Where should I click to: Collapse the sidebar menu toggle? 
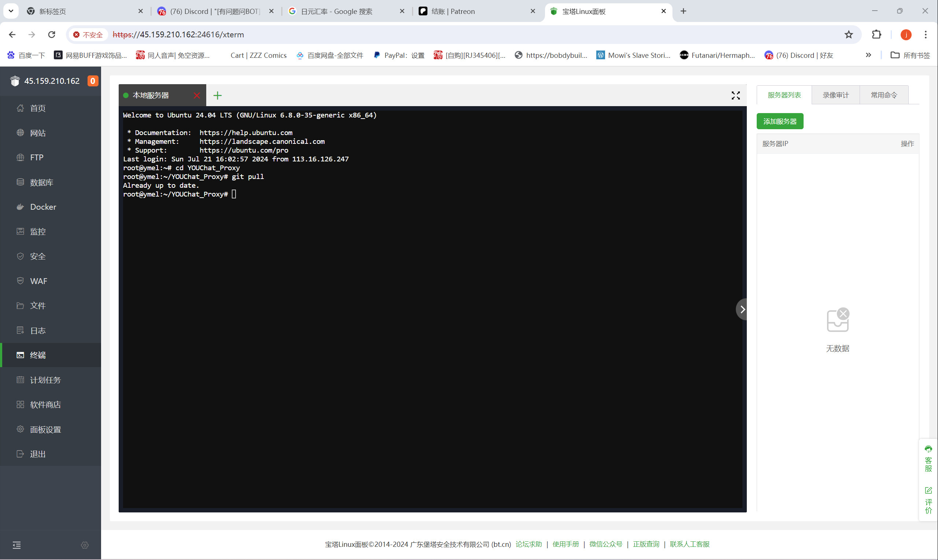click(x=16, y=545)
